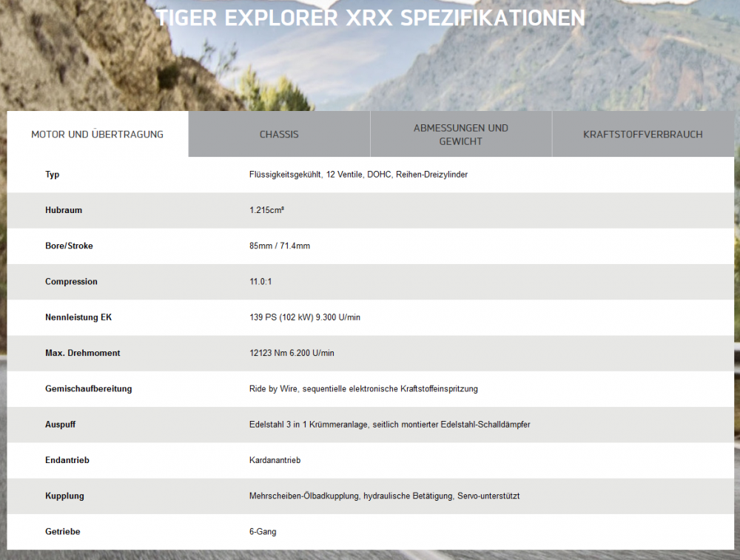740x560 pixels.
Task: Click the Tiger Explorer XRX Spezifikationen heading
Action: coord(370,18)
